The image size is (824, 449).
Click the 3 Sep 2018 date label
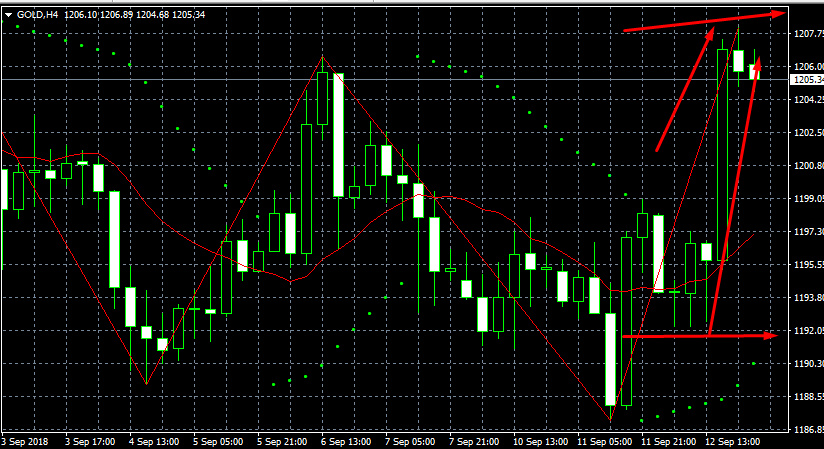click(x=25, y=442)
